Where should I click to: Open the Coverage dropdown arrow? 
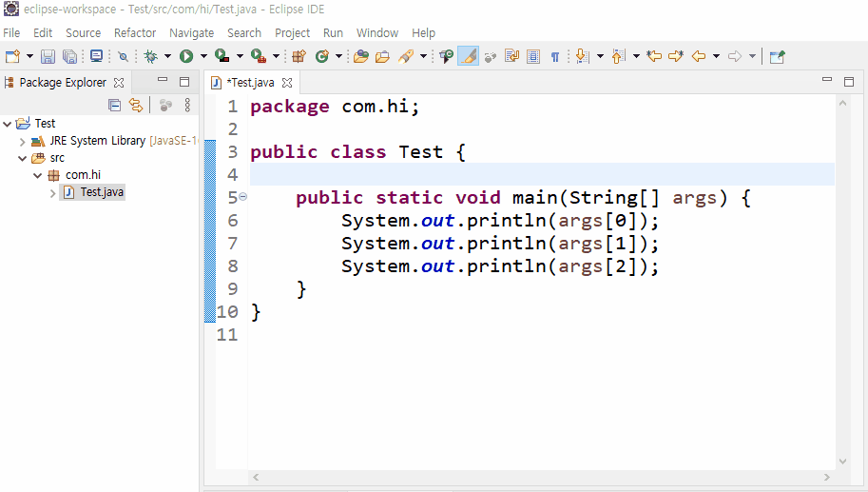pyautogui.click(x=240, y=56)
